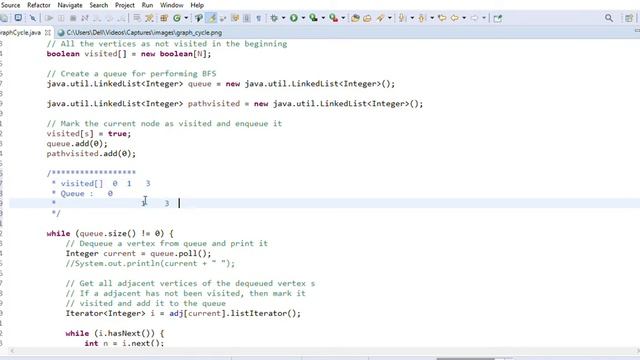Click the Step Into icon
Image resolution: width=640 pixels, height=360 pixels.
pos(97,18)
